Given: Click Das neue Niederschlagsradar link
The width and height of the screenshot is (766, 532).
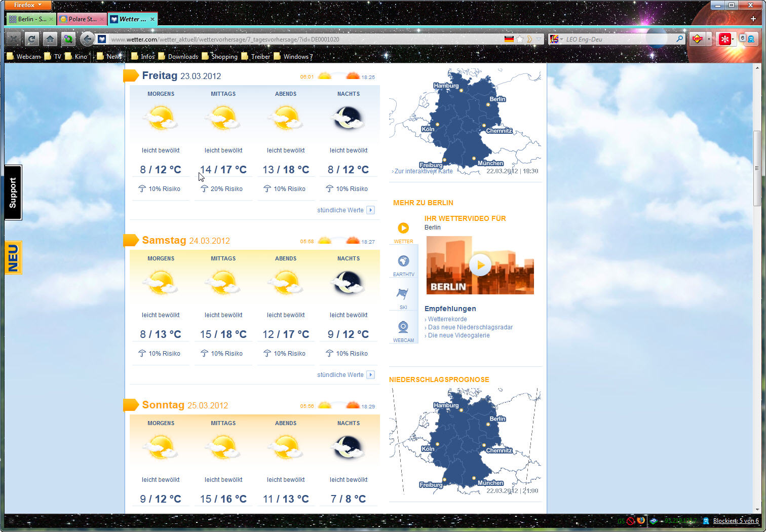Looking at the screenshot, I should click(470, 327).
